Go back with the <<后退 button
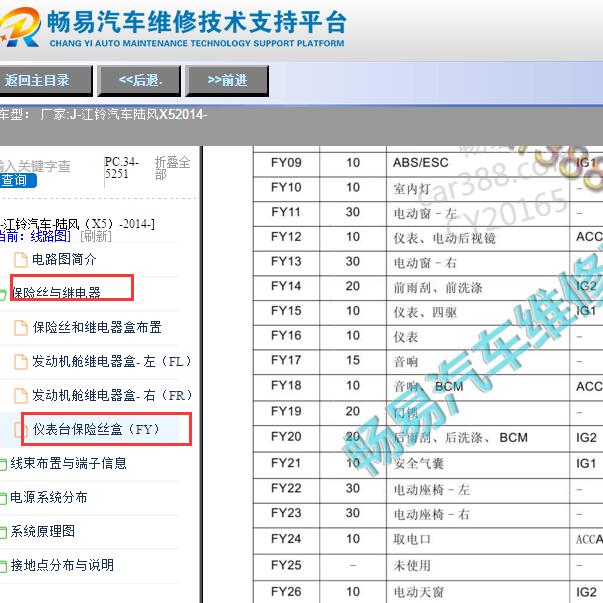603x603 pixels. click(139, 80)
